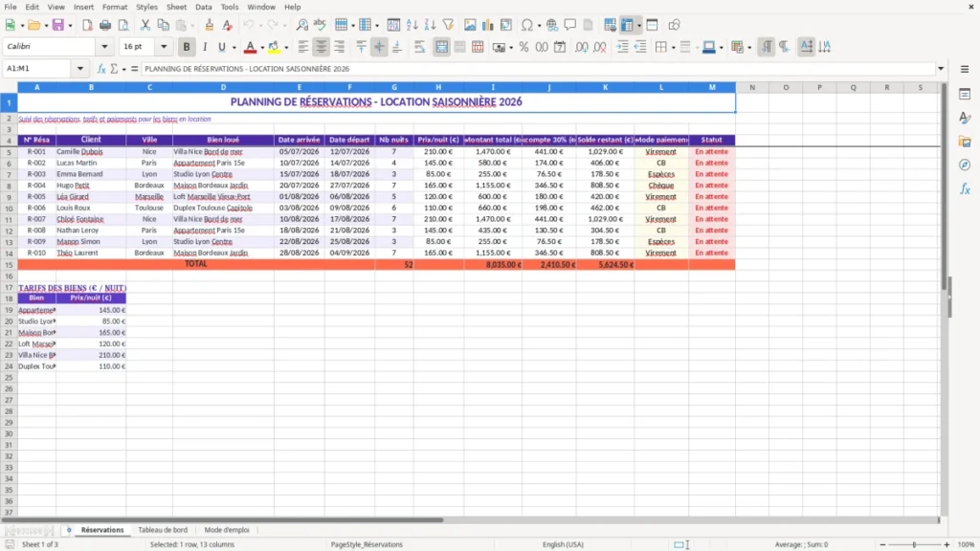The image size is (980, 551).
Task: Open the font name dropdown
Action: click(104, 46)
